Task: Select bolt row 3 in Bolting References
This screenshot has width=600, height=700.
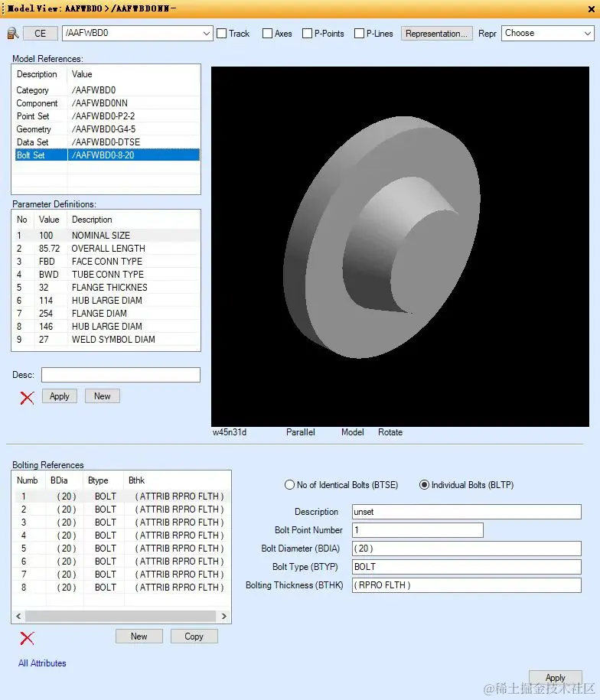Action: point(122,523)
